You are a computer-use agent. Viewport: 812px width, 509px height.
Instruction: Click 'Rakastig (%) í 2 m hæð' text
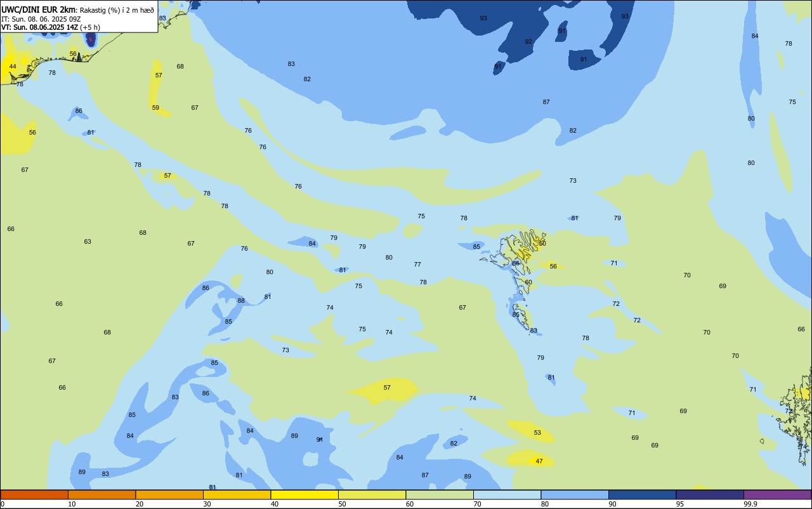point(117,10)
